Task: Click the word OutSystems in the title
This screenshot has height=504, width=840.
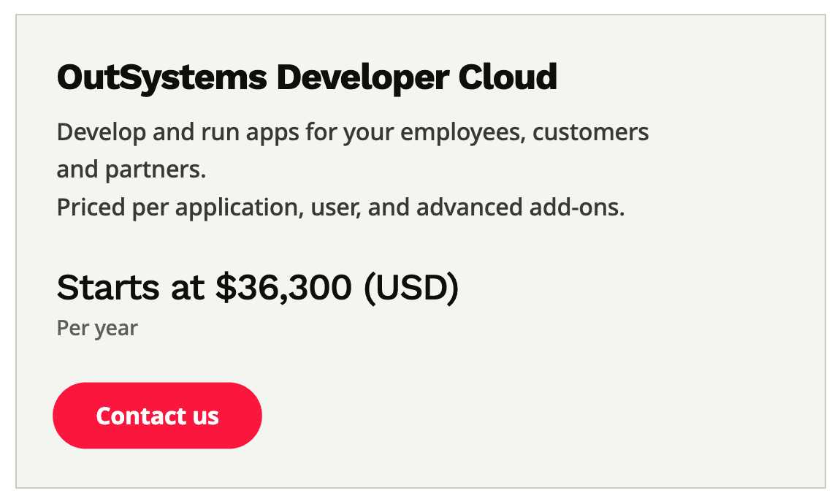Action: click(161, 77)
